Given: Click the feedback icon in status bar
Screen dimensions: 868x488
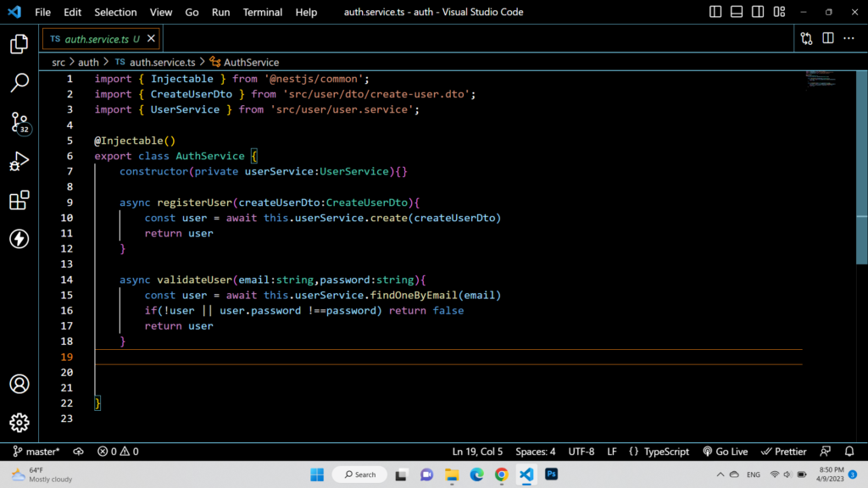Looking at the screenshot, I should click(x=826, y=452).
